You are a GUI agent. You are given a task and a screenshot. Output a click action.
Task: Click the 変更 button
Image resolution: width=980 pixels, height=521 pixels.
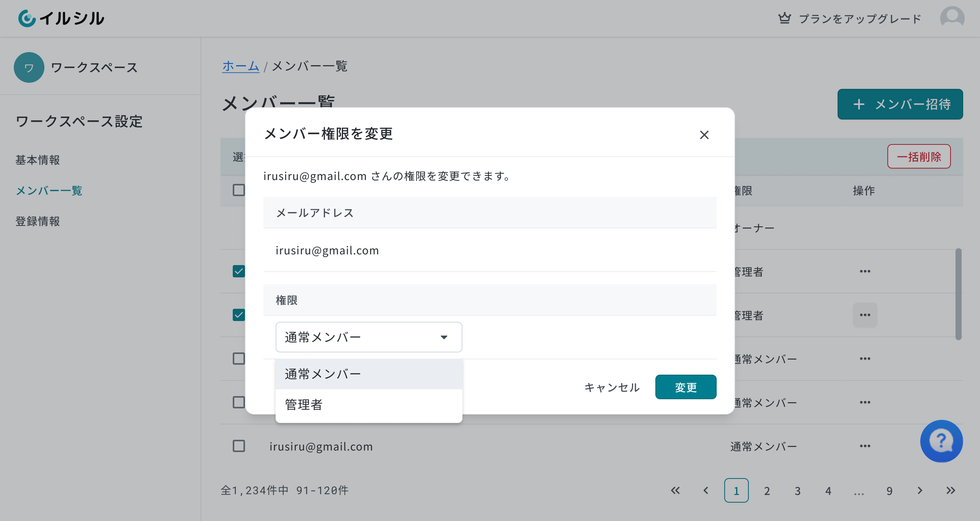pos(686,387)
